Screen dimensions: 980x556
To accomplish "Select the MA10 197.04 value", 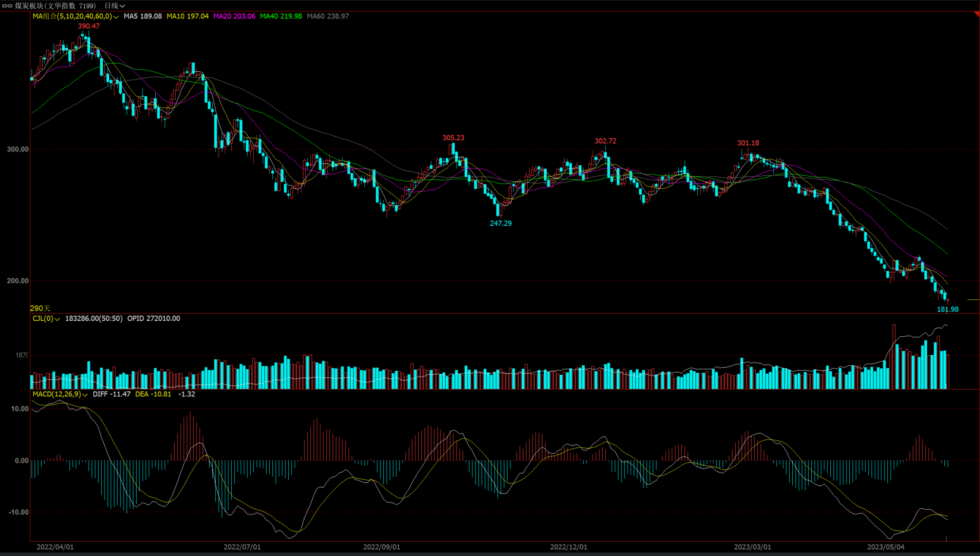I will click(x=188, y=16).
